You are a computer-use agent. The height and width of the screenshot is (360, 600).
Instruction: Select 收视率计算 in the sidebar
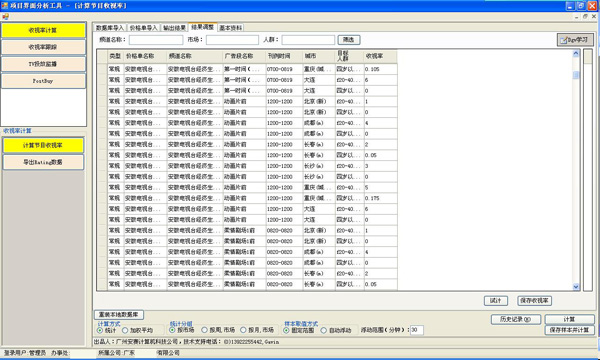(43, 30)
